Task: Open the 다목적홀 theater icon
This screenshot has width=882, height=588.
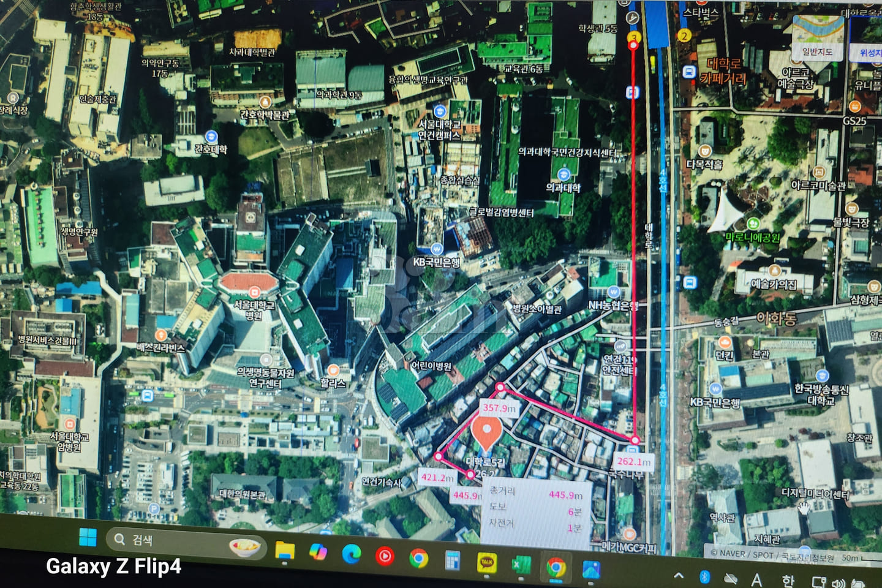Action: pos(705,151)
